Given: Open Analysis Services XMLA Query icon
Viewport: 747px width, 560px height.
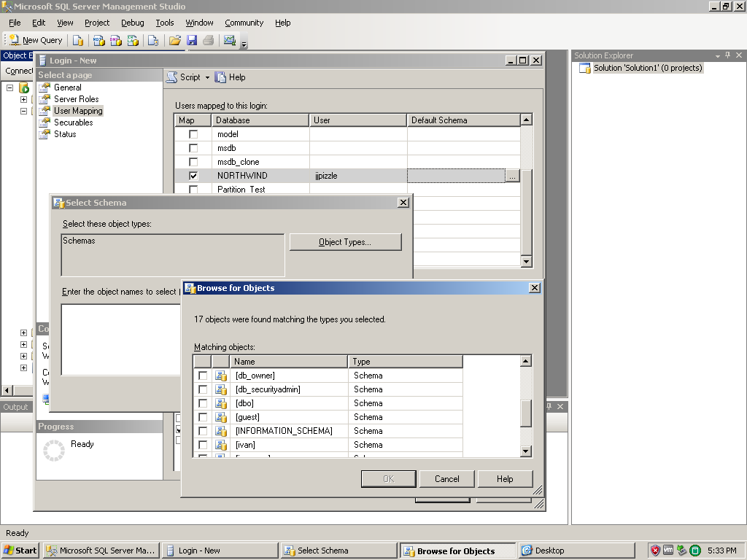Looking at the screenshot, I should [133, 41].
